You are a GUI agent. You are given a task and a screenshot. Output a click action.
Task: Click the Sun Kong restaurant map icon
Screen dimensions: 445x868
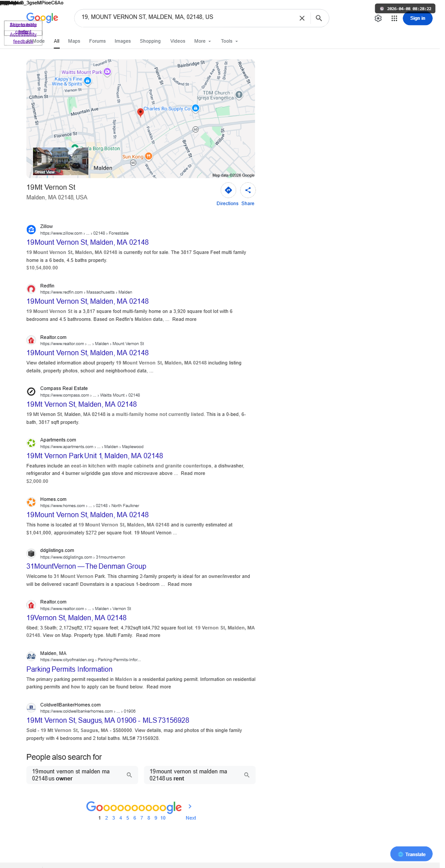tap(149, 156)
